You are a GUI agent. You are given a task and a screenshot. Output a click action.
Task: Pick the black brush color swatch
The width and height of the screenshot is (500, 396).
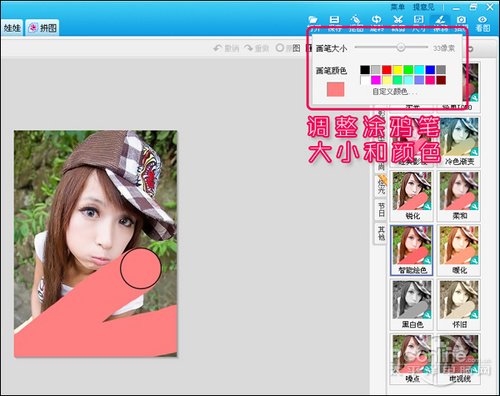click(365, 70)
